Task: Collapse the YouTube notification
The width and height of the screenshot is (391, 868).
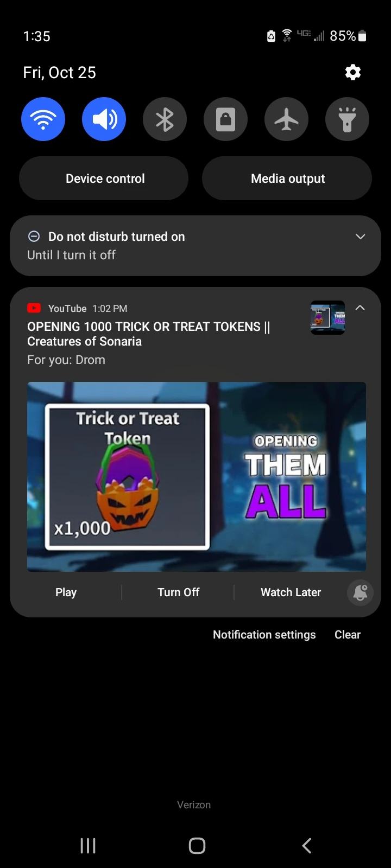Action: point(360,308)
